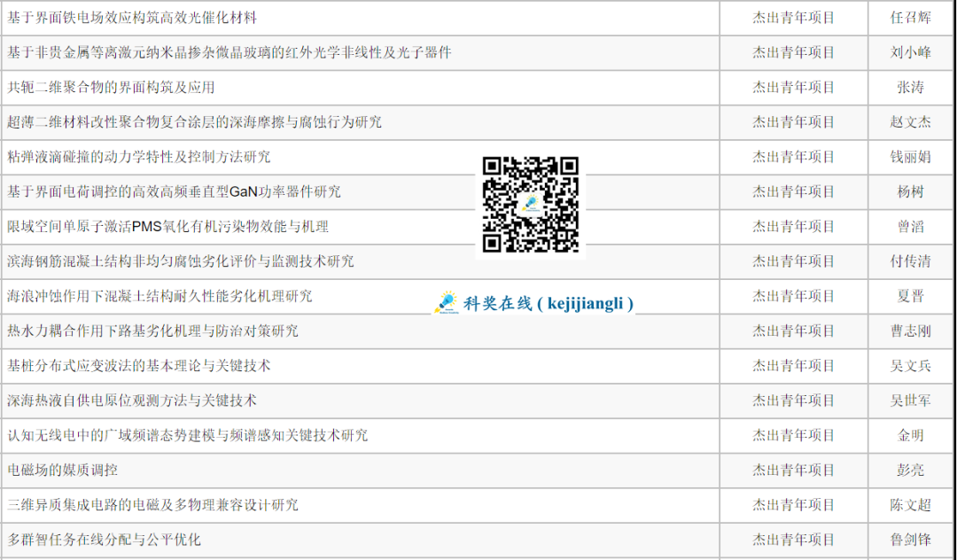Select the project title 共轭二维聚合物的界面构筑及应用
The width and height of the screenshot is (957, 560).
(x=111, y=87)
